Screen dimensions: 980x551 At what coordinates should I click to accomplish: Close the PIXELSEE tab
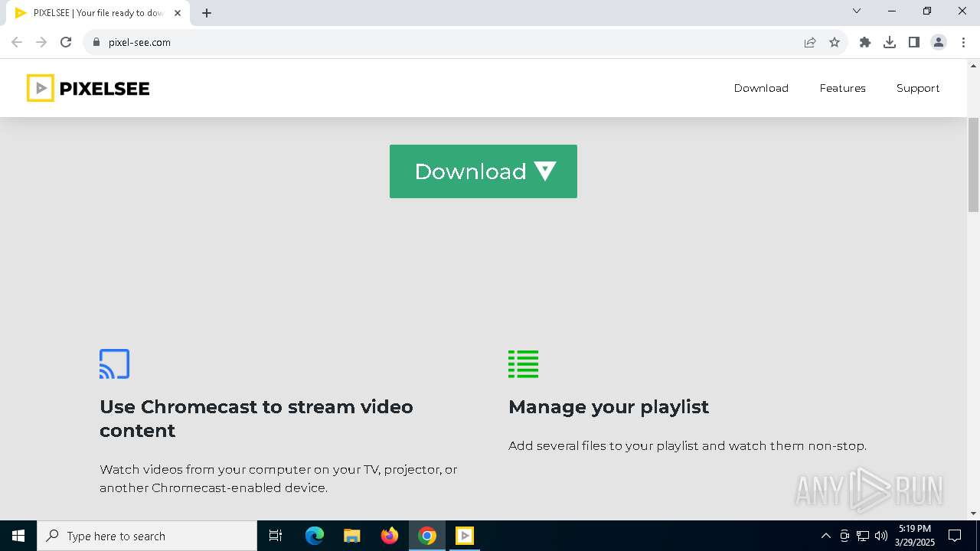[178, 13]
